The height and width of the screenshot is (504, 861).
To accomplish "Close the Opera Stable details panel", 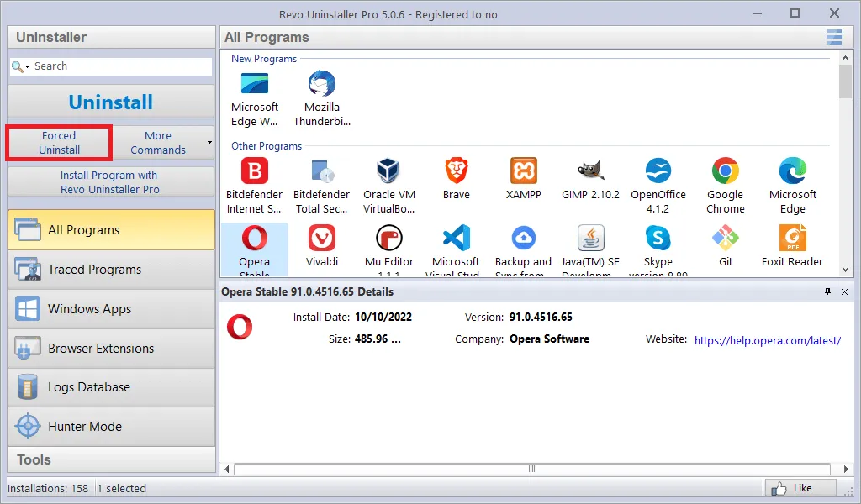I will [x=844, y=291].
